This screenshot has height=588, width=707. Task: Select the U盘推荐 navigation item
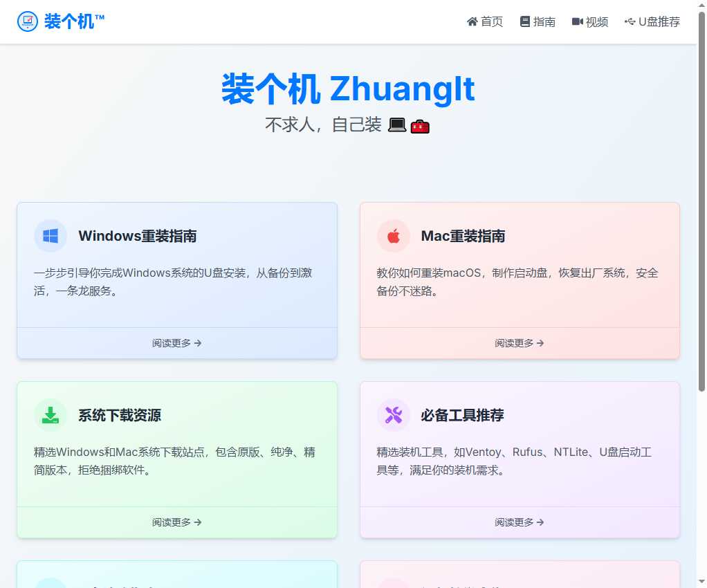(659, 21)
